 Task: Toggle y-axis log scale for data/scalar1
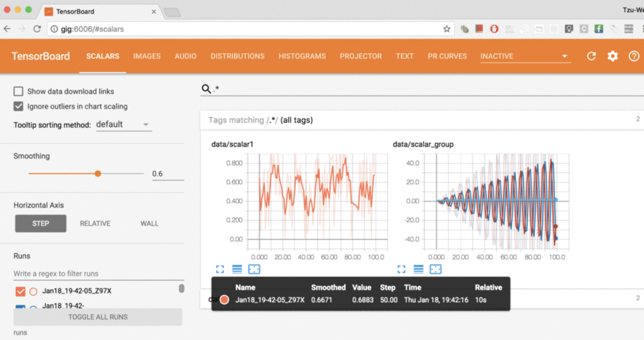coord(237,269)
